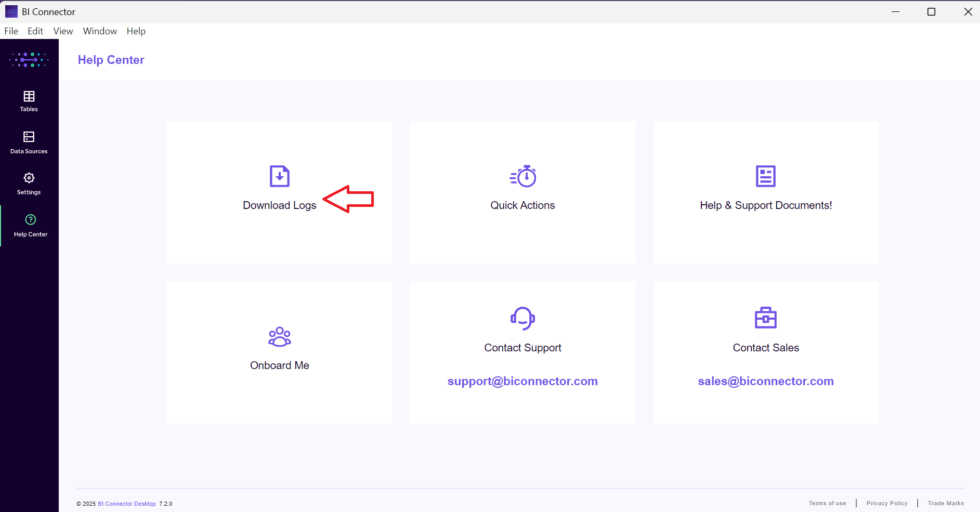Open the Privacy Policy link
Viewport: 980px width, 512px height.
(x=887, y=503)
